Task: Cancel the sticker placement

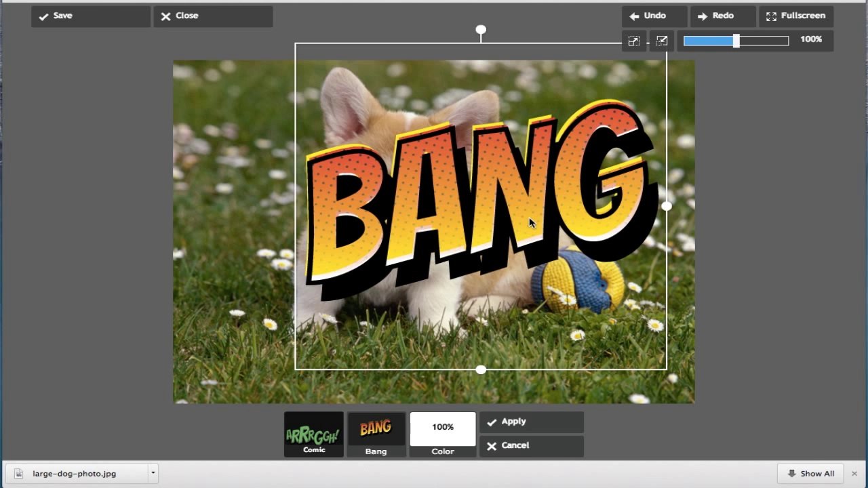Action: [532, 446]
